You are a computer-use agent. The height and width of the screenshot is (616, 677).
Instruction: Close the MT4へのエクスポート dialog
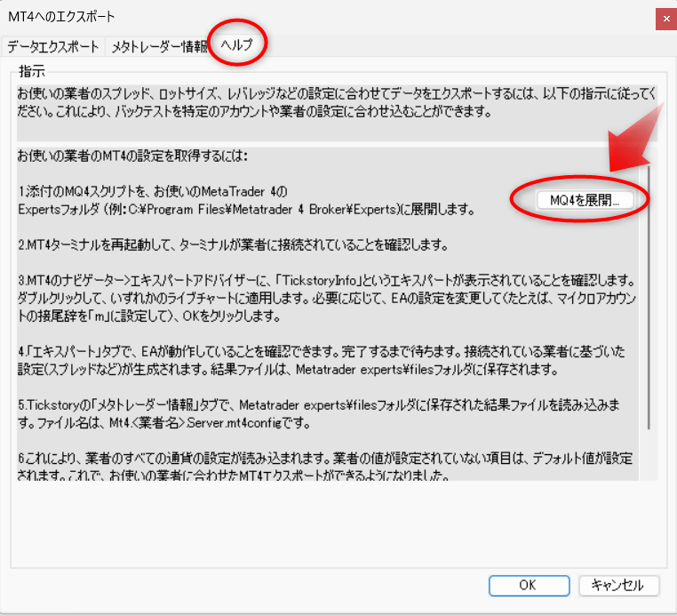(x=665, y=19)
